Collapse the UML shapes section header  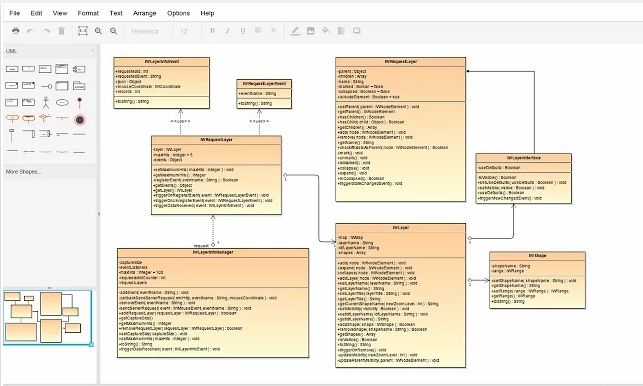click(x=50, y=51)
